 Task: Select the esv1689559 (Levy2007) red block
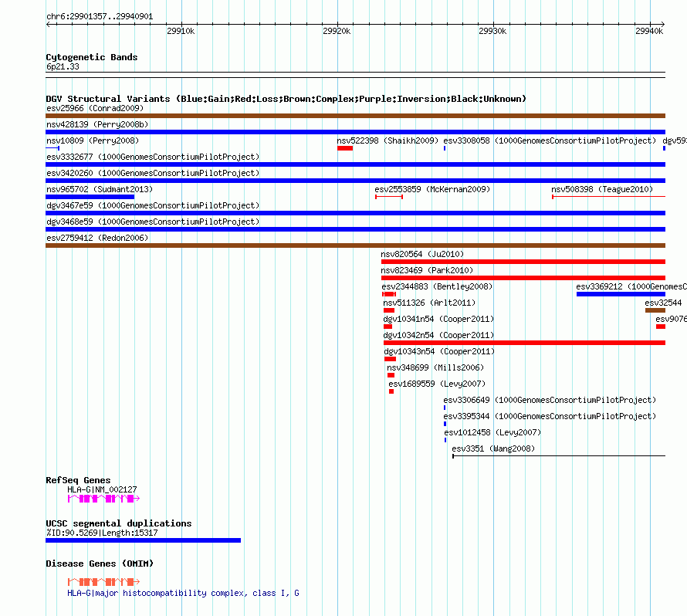tap(391, 391)
